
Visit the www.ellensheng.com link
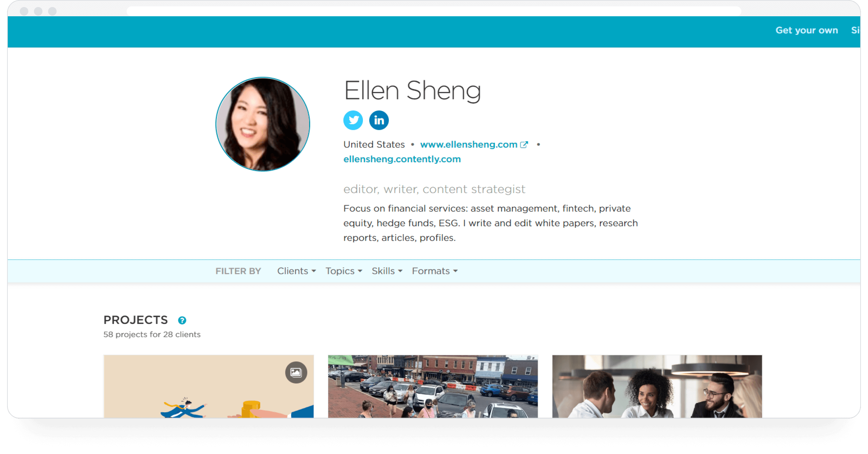pos(469,145)
